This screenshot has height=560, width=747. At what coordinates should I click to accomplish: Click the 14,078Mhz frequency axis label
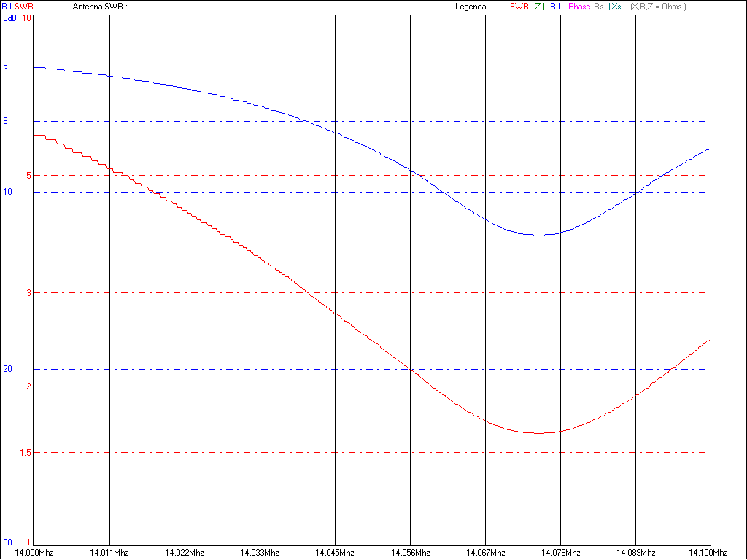[560, 553]
